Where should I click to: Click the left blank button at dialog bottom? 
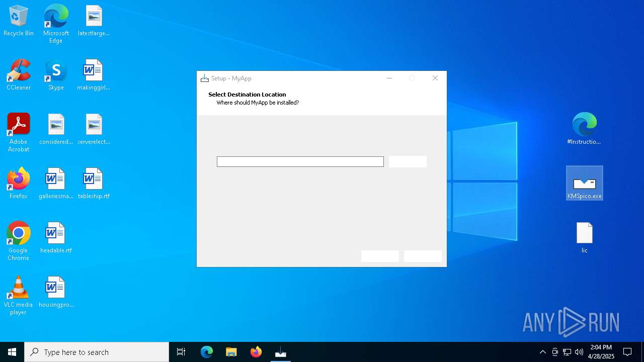[x=380, y=256]
